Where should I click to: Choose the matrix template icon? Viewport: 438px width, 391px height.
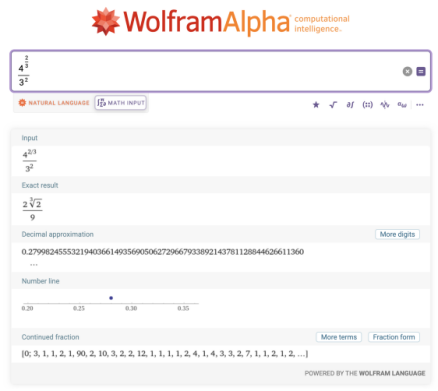click(367, 105)
